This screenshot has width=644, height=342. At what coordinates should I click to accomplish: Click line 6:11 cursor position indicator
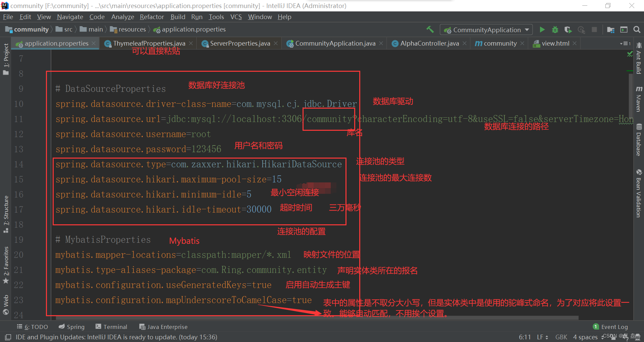point(525,337)
